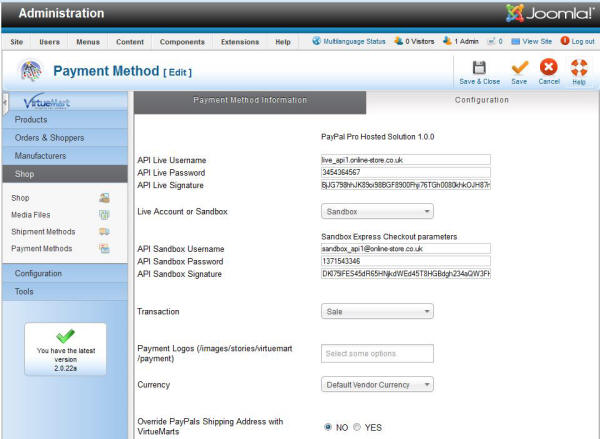Open the Extensions menu
Image resolution: width=600 pixels, height=439 pixels.
point(240,42)
